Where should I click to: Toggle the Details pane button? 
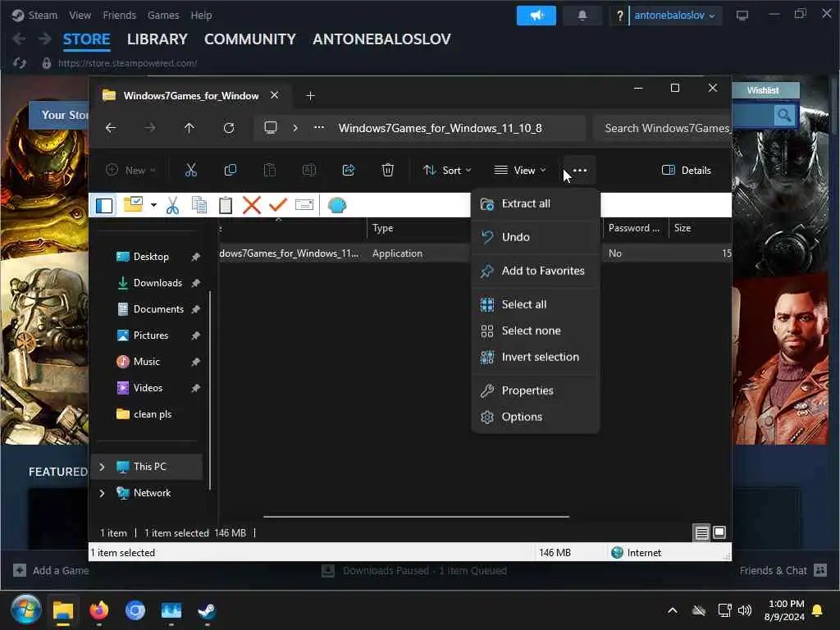[687, 171]
